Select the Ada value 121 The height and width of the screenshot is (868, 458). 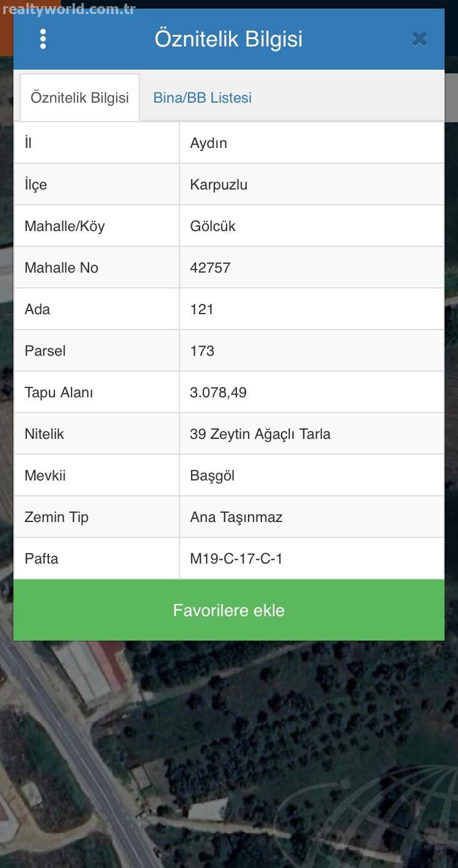202,309
